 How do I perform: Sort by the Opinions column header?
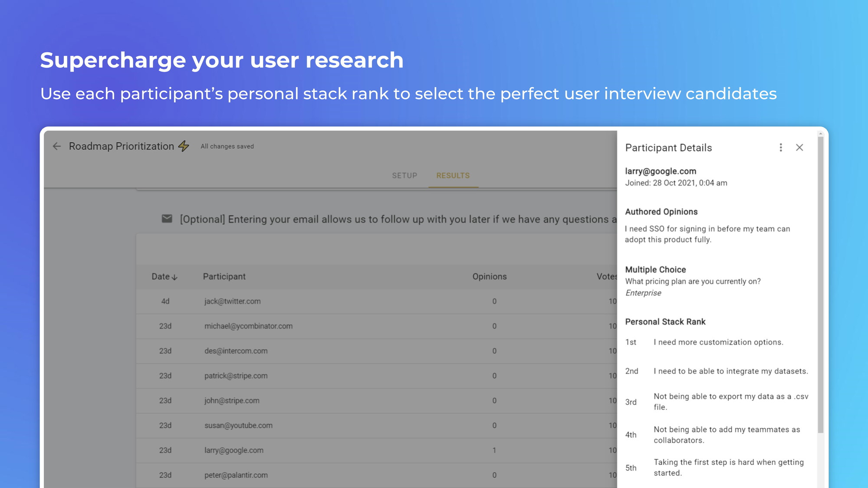click(x=489, y=277)
